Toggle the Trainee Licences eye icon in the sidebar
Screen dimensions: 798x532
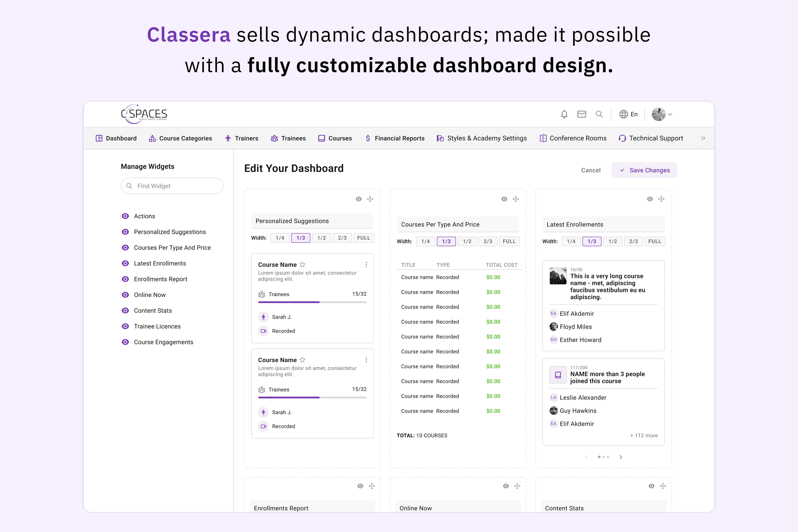[125, 326]
